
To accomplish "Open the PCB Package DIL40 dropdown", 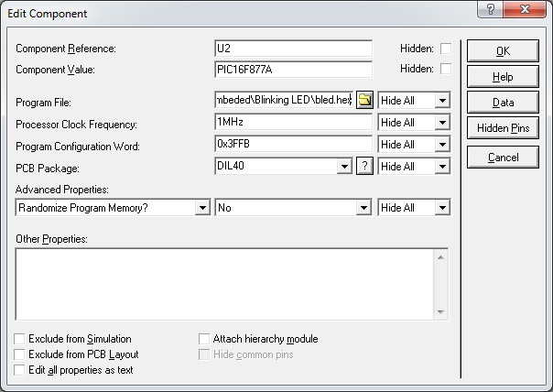I will (x=344, y=166).
